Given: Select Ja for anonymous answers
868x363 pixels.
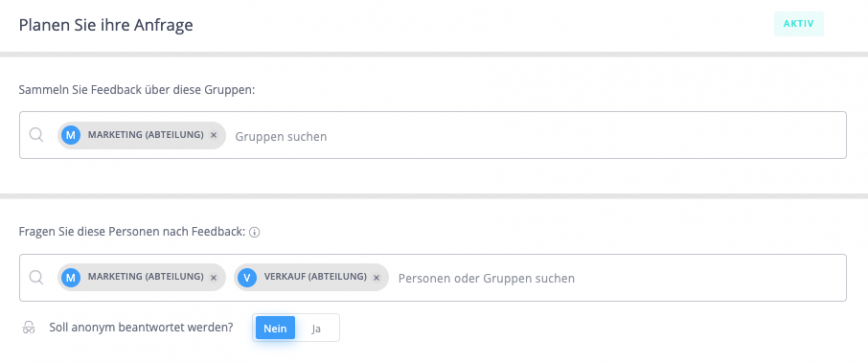Looking at the screenshot, I should click(317, 328).
